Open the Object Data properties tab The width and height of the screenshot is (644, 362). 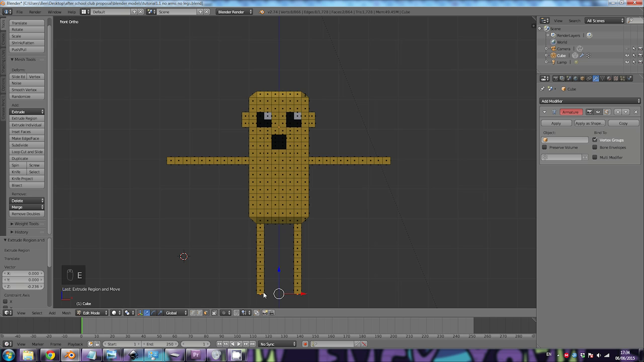pos(602,78)
